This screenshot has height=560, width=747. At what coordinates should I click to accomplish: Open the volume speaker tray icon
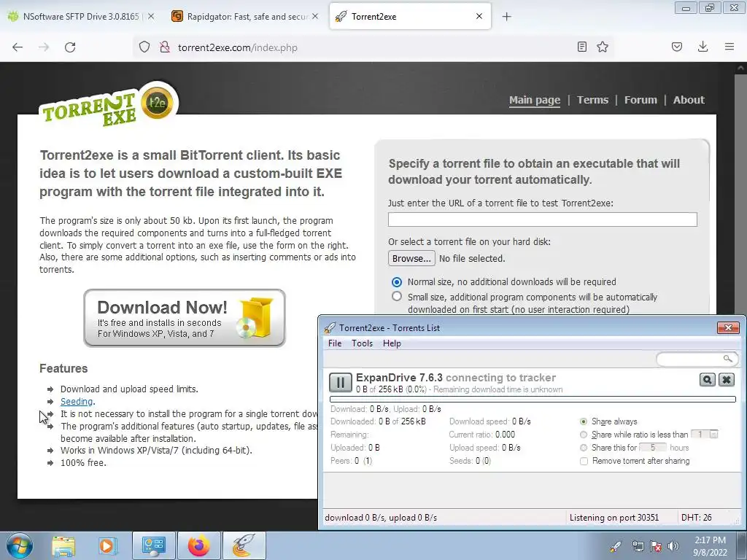click(673, 547)
